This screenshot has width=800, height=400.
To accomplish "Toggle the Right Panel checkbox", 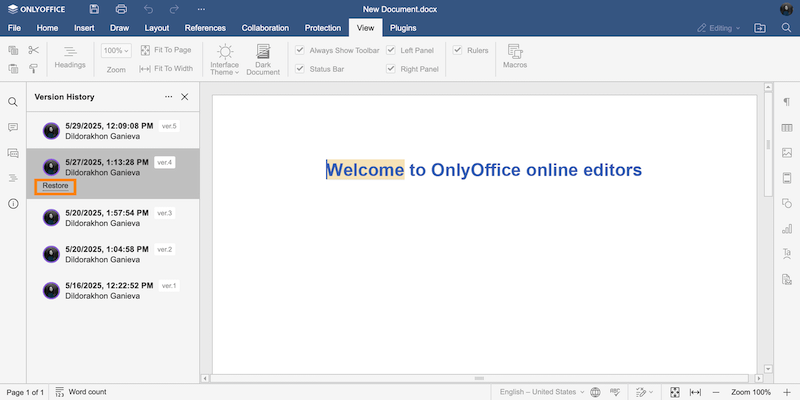I will point(391,68).
